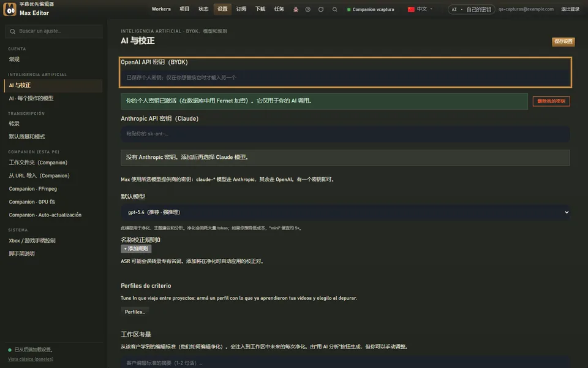588x368 pixels.
Task: Click the Max Editor logo icon
Action: pyautogui.click(x=10, y=9)
